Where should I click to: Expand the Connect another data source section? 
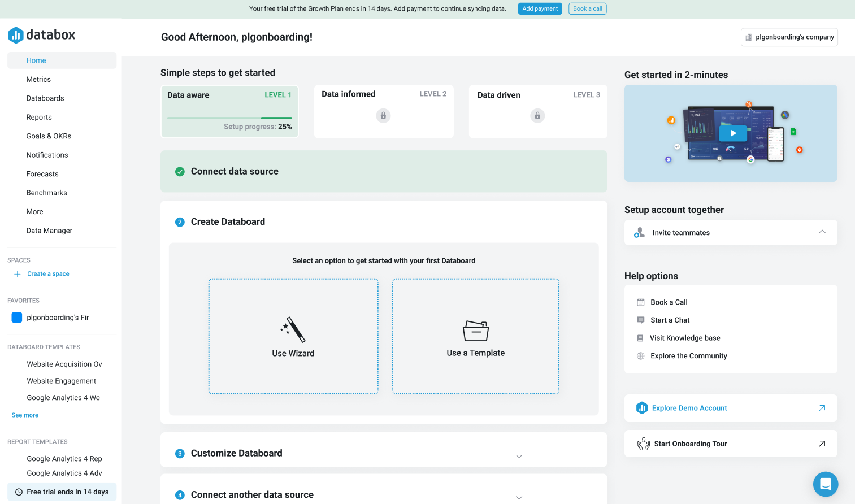[x=519, y=497]
